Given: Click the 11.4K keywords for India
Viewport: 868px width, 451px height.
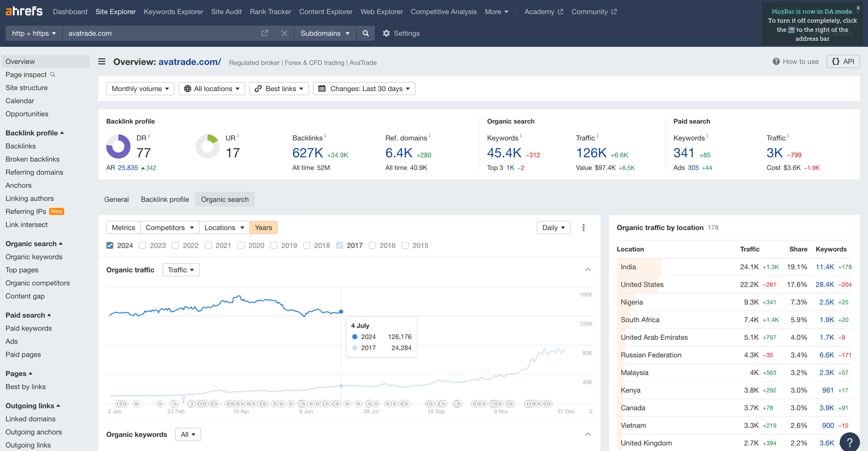Looking at the screenshot, I should point(825,267).
